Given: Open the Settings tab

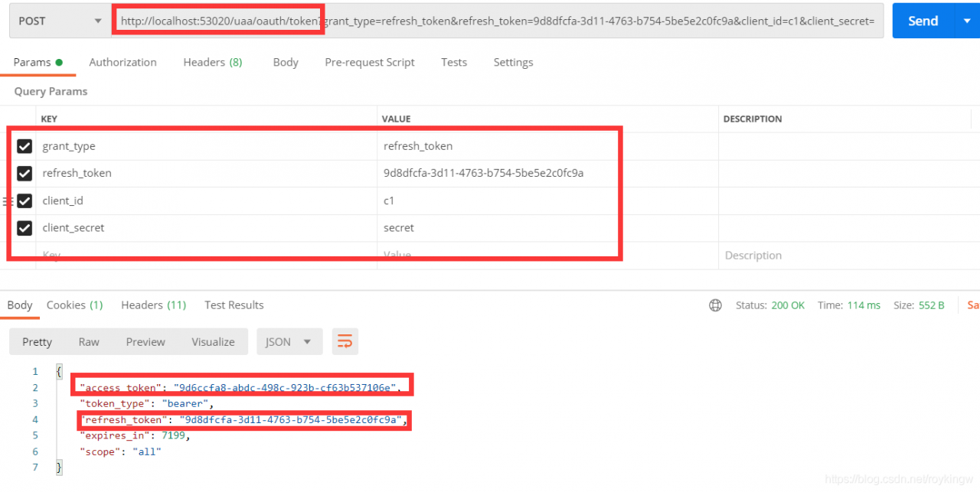Looking at the screenshot, I should 513,62.
